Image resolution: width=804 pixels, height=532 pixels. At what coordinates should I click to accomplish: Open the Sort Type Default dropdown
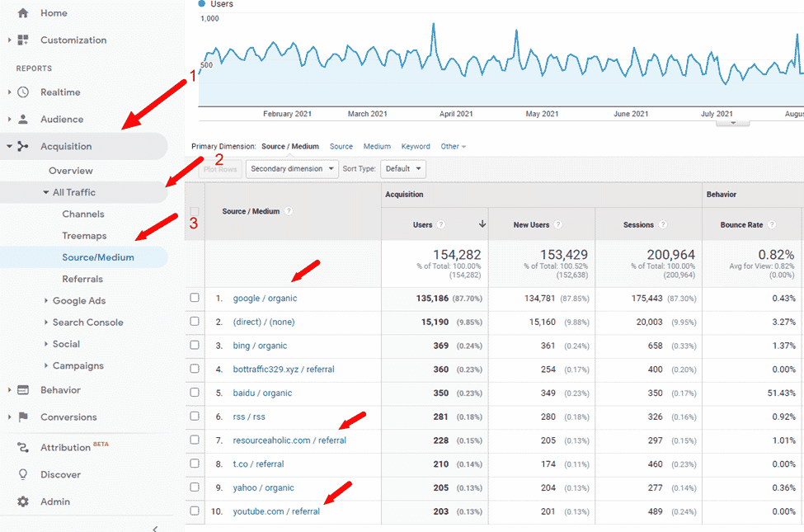click(x=403, y=169)
